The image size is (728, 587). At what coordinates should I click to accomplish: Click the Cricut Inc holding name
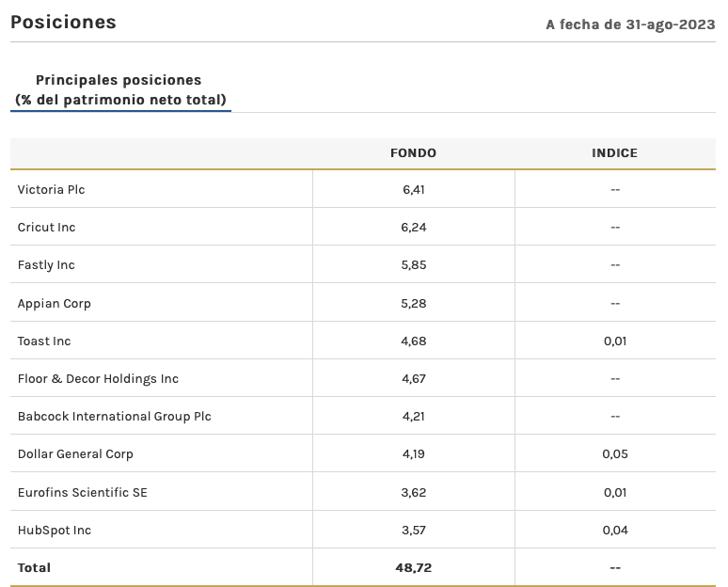[x=46, y=227]
